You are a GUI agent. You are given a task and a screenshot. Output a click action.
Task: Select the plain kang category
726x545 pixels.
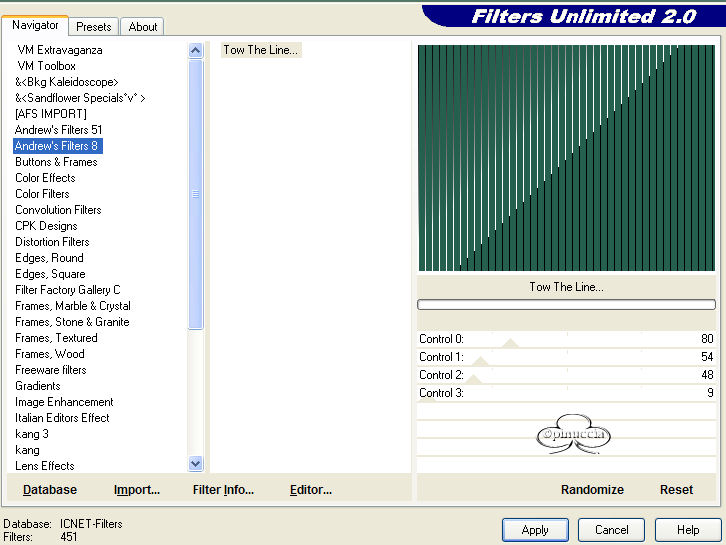coord(27,450)
